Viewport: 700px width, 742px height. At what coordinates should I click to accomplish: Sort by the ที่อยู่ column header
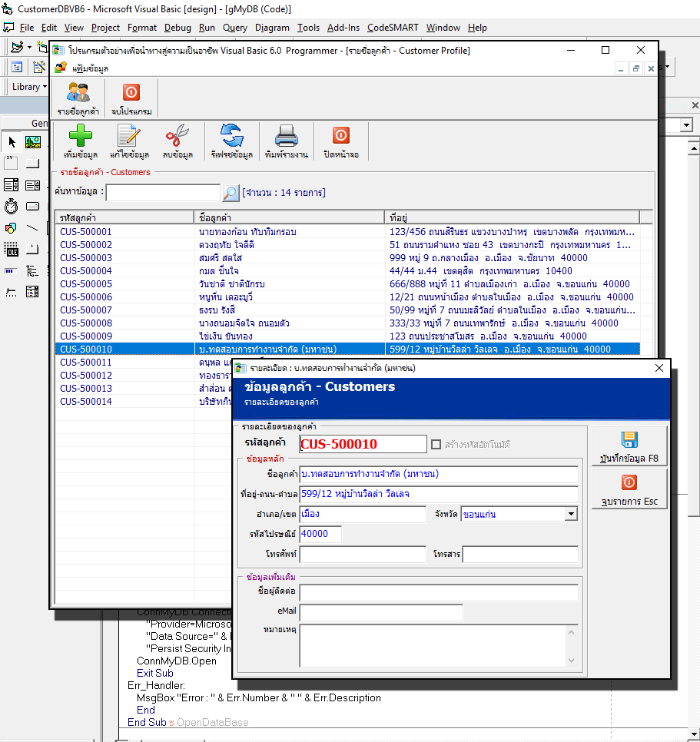[512, 217]
